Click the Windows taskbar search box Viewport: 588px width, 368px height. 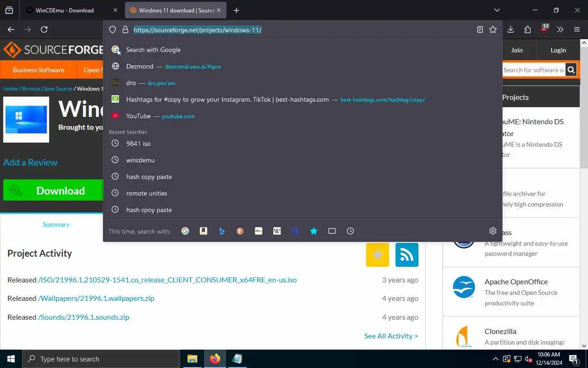pyautogui.click(x=101, y=359)
